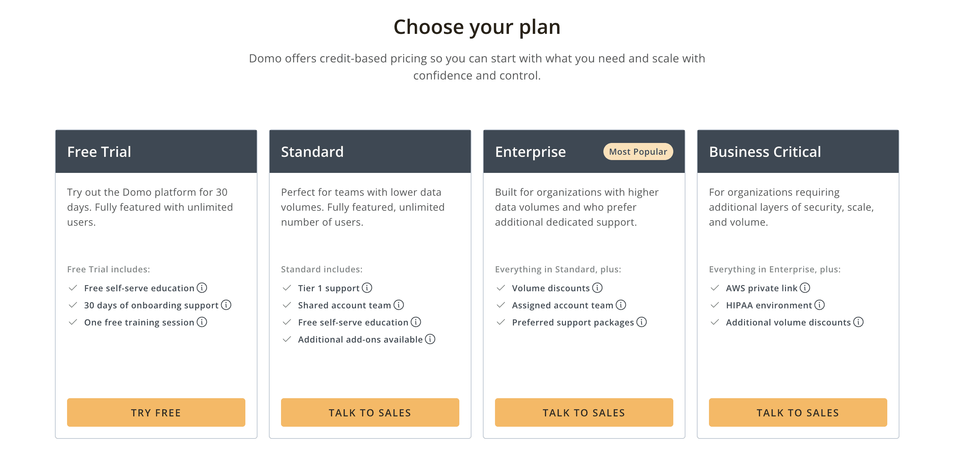This screenshot has width=980, height=462.
Task: Select the Free Trial plan header
Action: pyautogui.click(x=156, y=152)
